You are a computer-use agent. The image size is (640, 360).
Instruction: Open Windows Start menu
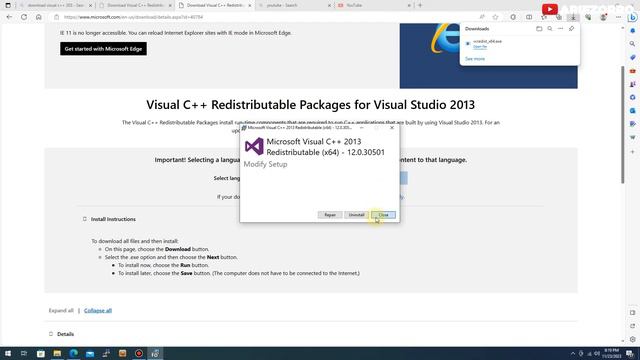8,353
